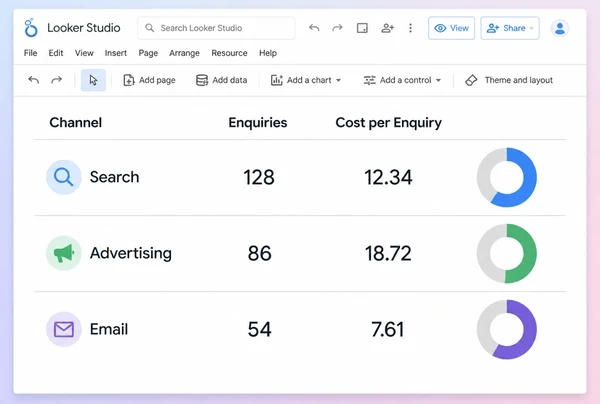Open the Add a chart dropdown
Viewport: 600px width, 404px height.
[x=306, y=80]
